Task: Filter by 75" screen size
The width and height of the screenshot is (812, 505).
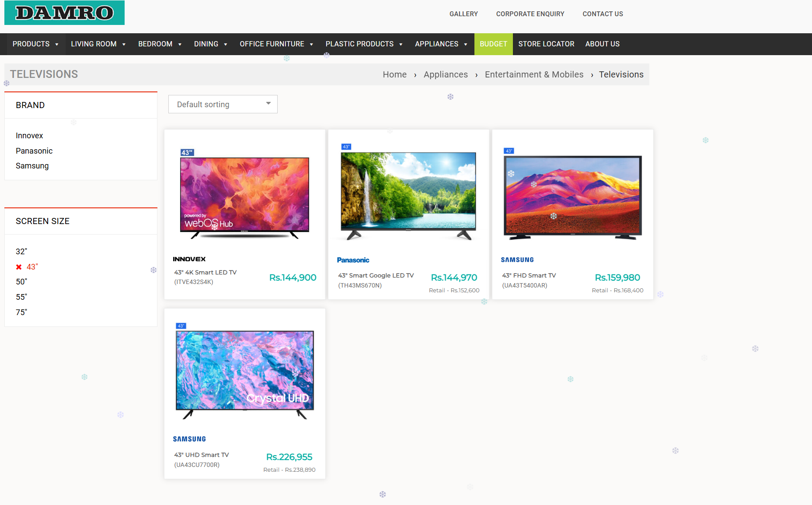Action: pos(21,312)
